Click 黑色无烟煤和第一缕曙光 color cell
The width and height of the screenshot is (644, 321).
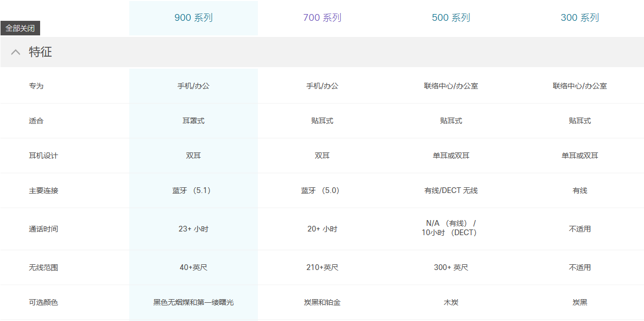[x=193, y=302]
